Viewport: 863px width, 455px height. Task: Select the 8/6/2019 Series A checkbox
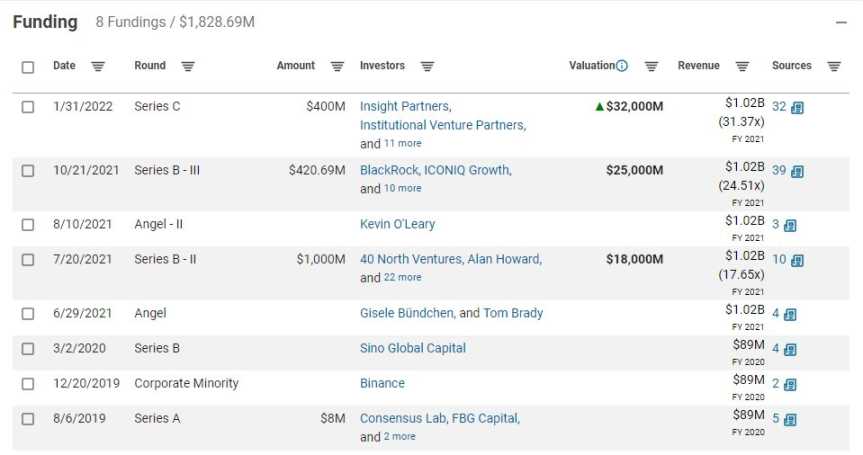click(x=28, y=419)
